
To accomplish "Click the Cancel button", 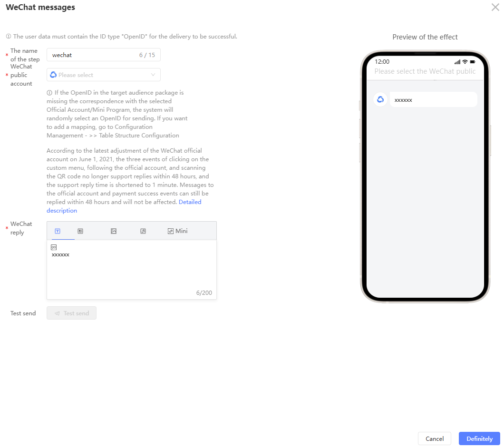I will pyautogui.click(x=434, y=438).
